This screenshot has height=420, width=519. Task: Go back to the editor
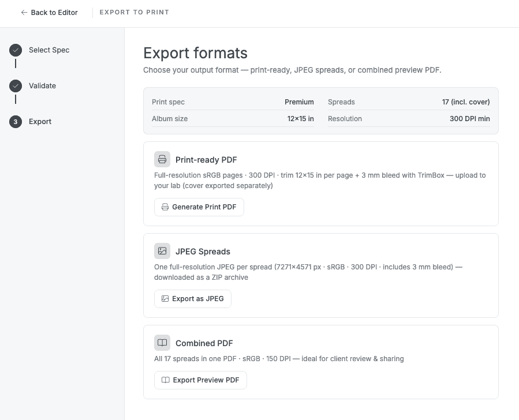[49, 13]
